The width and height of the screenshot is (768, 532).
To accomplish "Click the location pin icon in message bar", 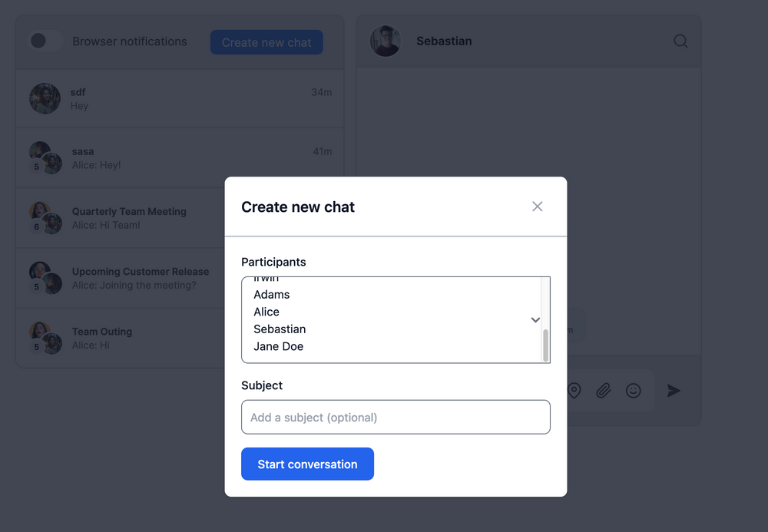I will tap(574, 390).
